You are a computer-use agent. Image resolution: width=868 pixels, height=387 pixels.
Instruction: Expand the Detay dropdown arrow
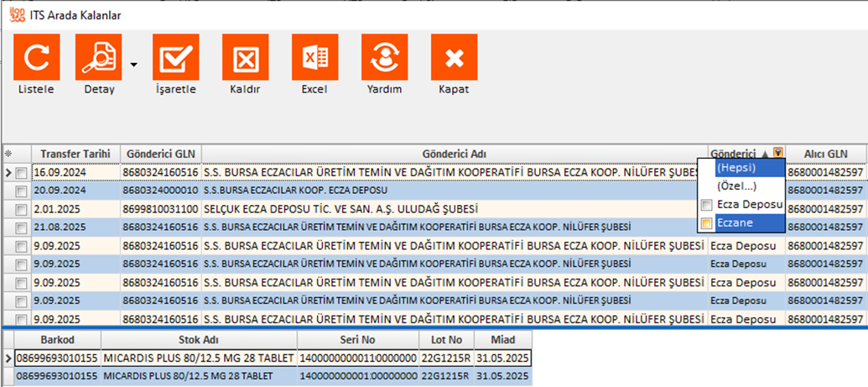pos(133,65)
